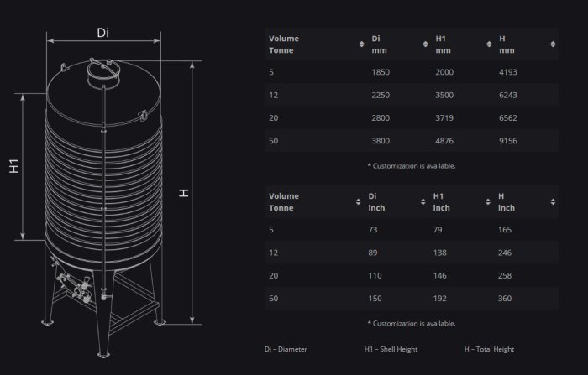Click customization note under the inch table

coord(412,323)
